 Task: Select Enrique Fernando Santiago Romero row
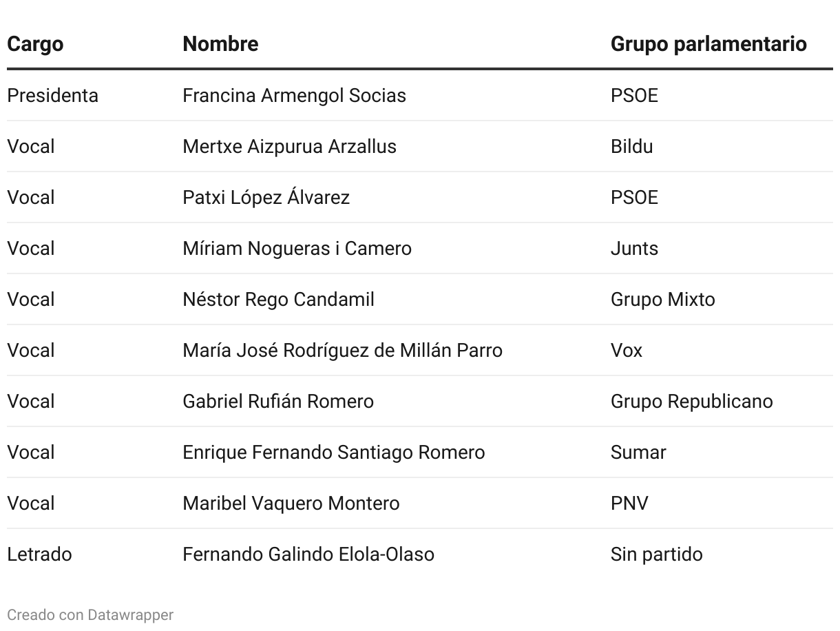click(x=420, y=452)
